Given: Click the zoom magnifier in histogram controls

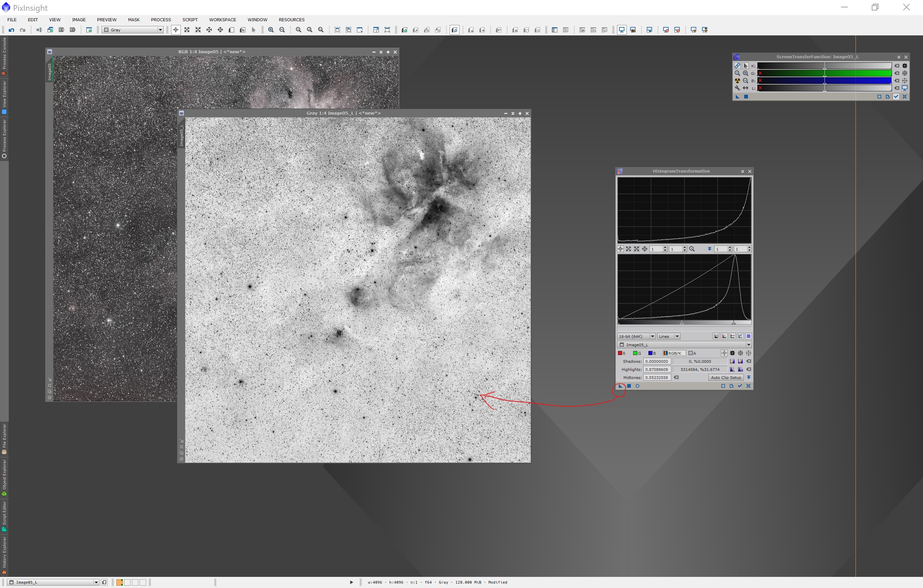Looking at the screenshot, I should (692, 249).
